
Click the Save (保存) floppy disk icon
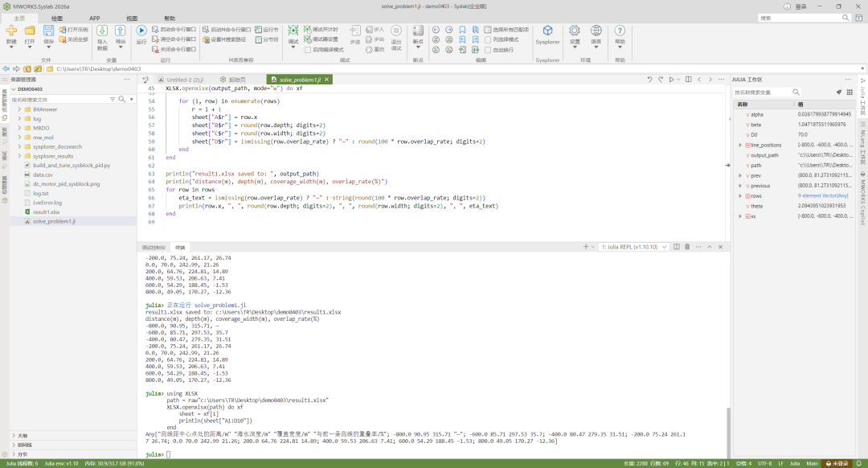coord(49,31)
